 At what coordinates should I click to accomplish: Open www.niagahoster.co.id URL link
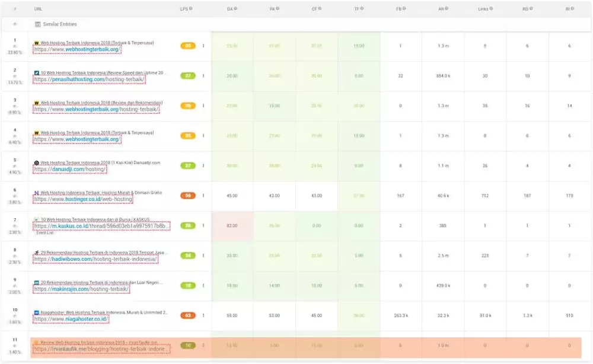(71, 319)
